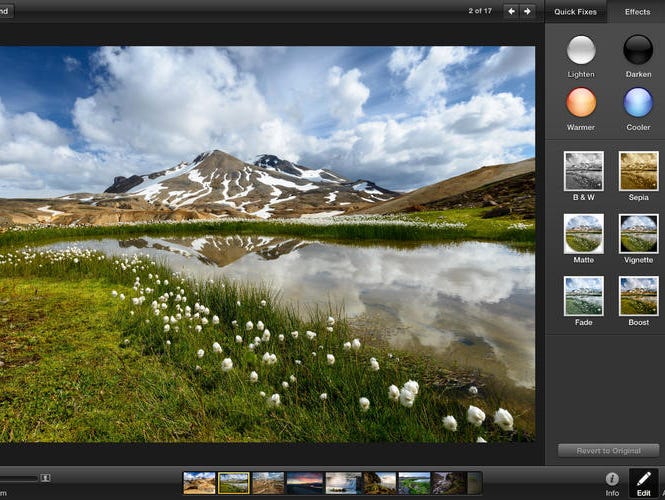Image resolution: width=665 pixels, height=500 pixels.
Task: Select the highlighted lake photo thumbnail
Action: point(233,483)
